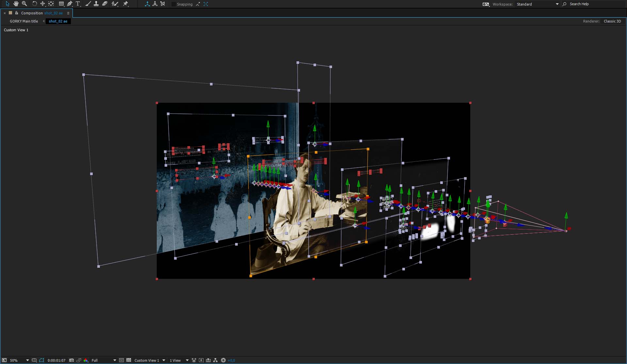Select the Eraser tool
Screen dimensions: 627x364
point(104,4)
